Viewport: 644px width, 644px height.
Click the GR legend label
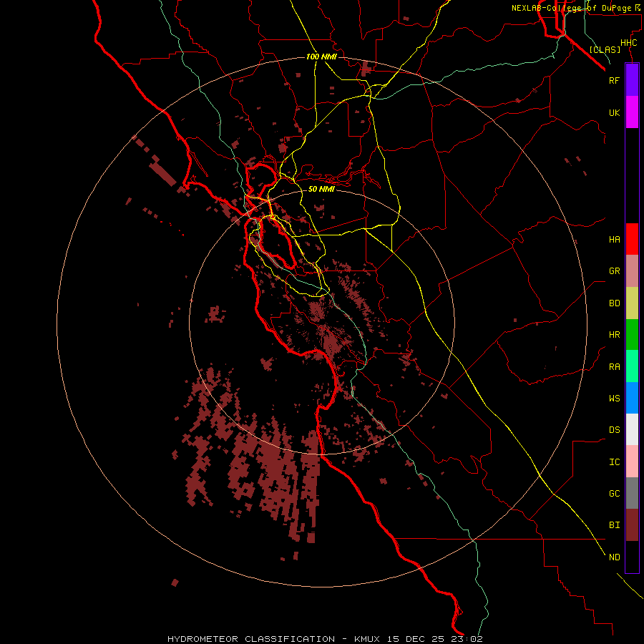(x=614, y=271)
